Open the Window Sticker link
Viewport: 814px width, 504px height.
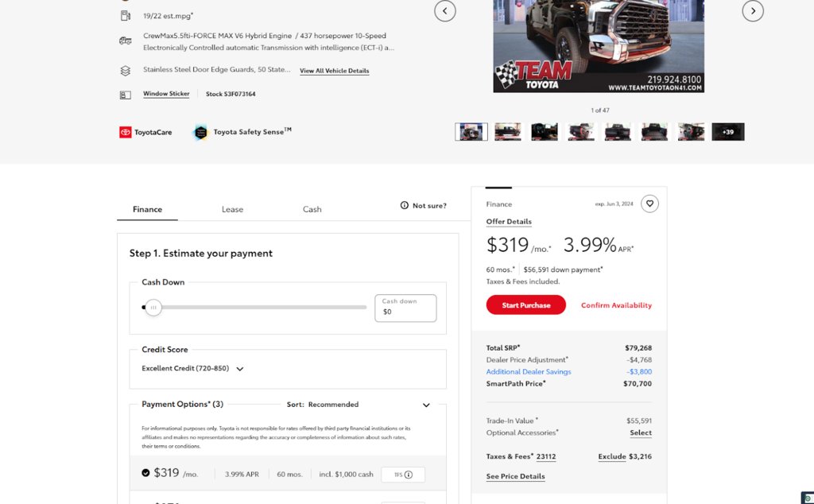coord(166,94)
